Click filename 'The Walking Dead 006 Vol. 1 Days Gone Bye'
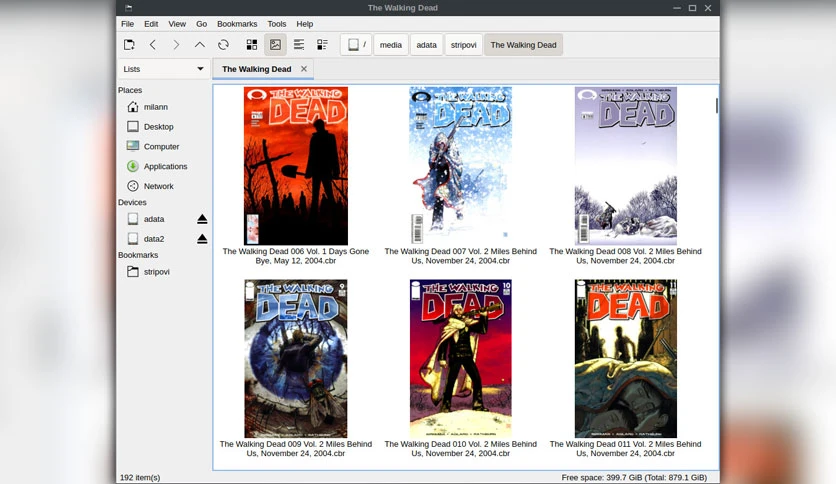Image resolution: width=836 pixels, height=484 pixels. pyautogui.click(x=296, y=256)
